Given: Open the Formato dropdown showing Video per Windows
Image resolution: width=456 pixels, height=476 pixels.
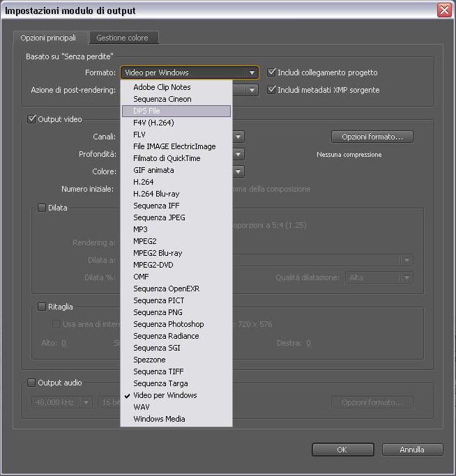Looking at the screenshot, I should tap(190, 72).
